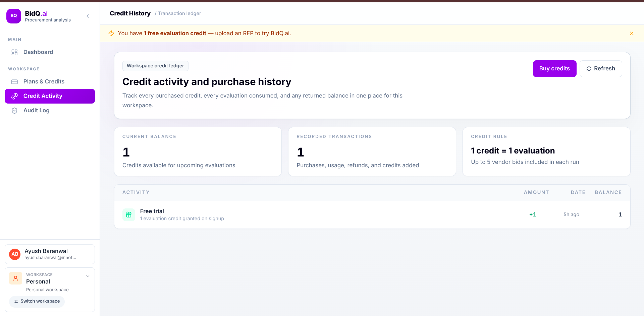644x316 pixels.
Task: Click the Workspace credit ledger badge
Action: (155, 66)
